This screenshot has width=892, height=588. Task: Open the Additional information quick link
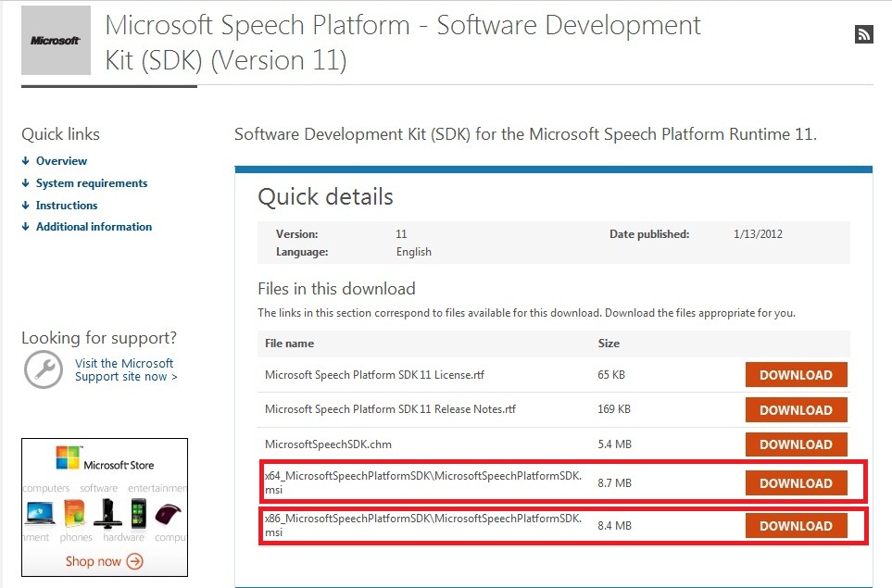[x=94, y=227]
